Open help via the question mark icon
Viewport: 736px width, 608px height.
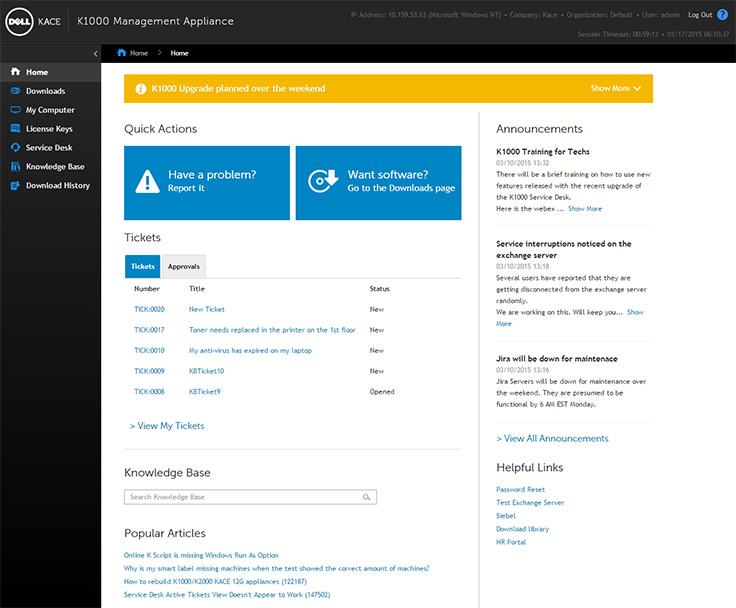point(722,15)
